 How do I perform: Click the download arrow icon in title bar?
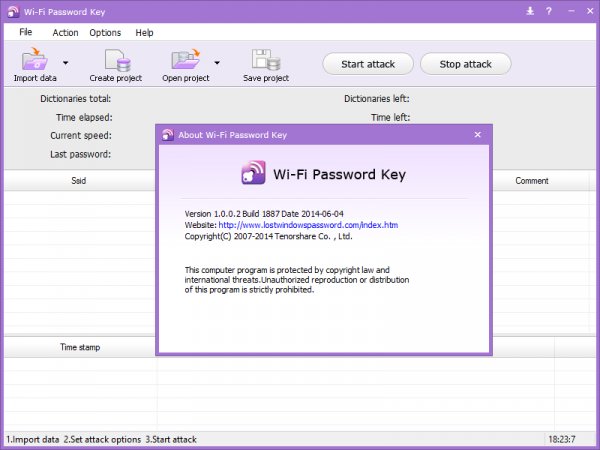pyautogui.click(x=530, y=11)
